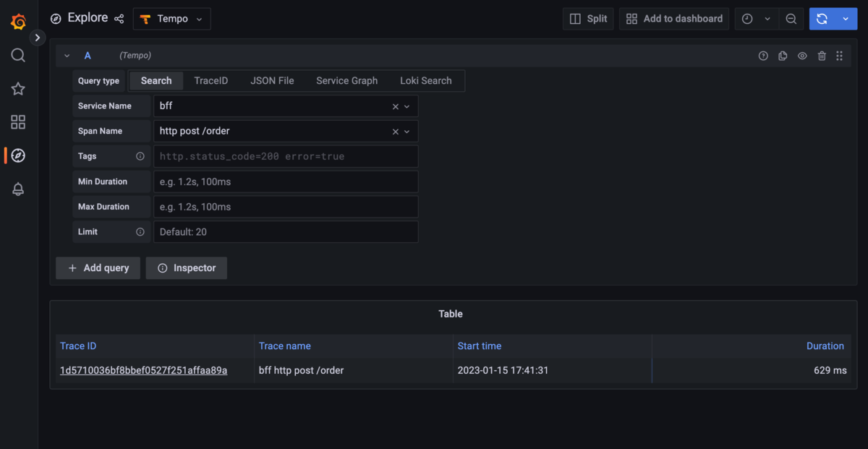The width and height of the screenshot is (868, 449).
Task: Toggle query A visibility eye icon
Action: click(x=802, y=56)
